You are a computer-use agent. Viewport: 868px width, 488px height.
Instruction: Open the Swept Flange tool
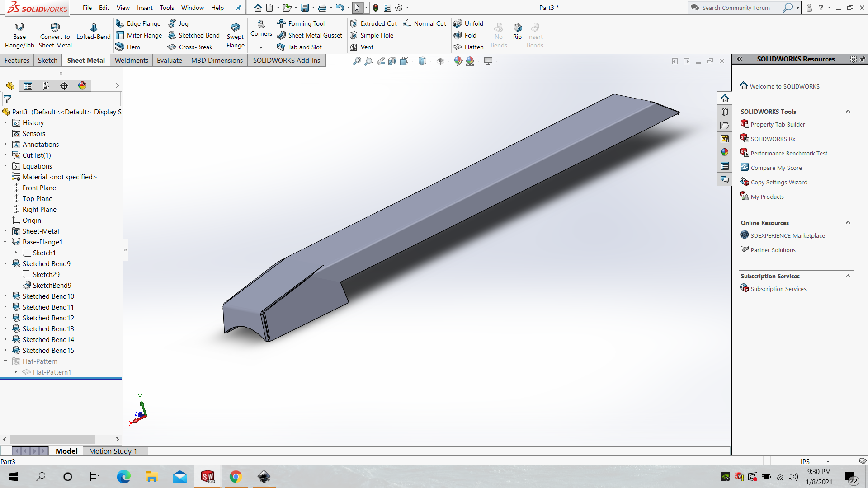tap(236, 35)
